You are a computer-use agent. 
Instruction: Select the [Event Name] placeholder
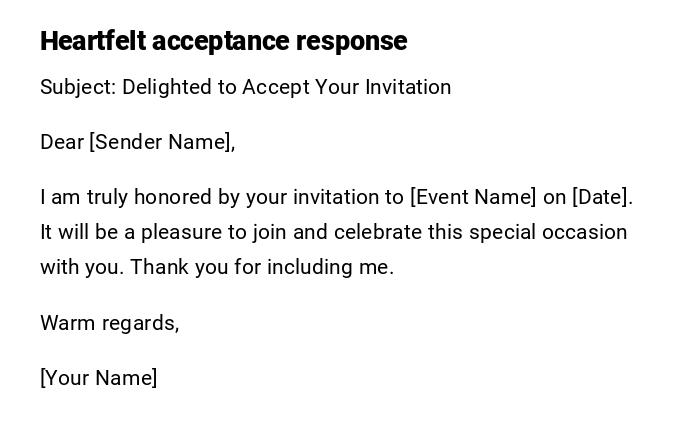[x=473, y=197]
